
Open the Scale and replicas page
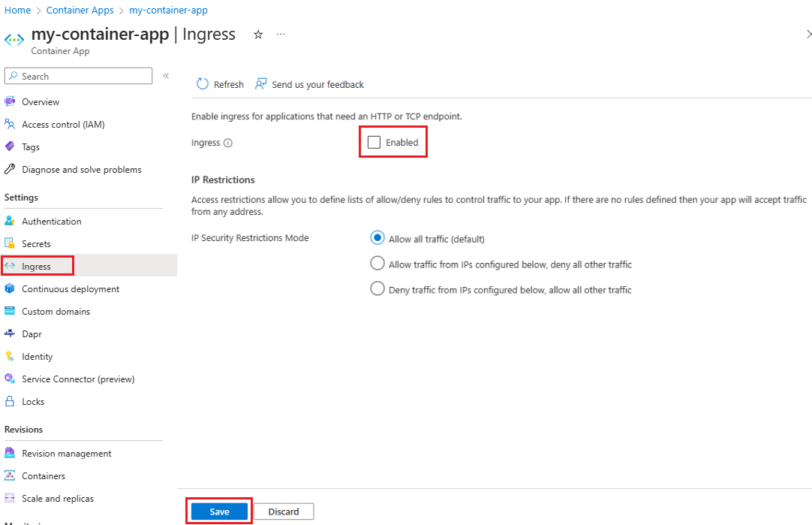point(57,498)
